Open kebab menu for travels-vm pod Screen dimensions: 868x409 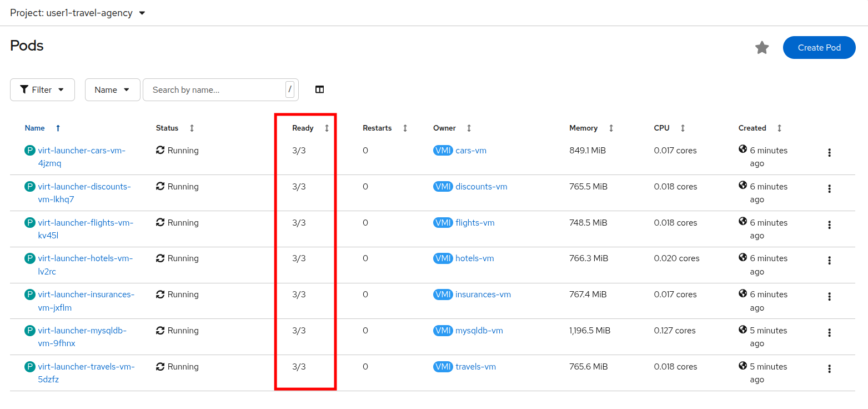(829, 369)
